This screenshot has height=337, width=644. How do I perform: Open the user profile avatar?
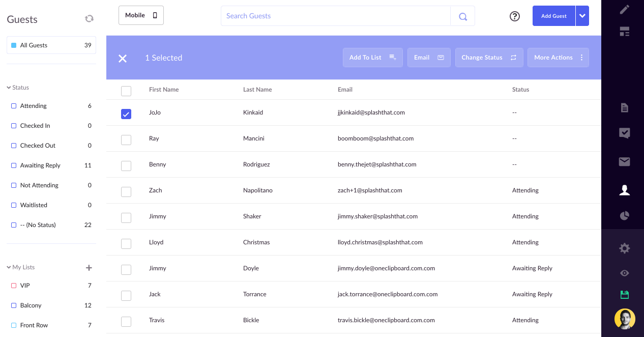point(625,319)
